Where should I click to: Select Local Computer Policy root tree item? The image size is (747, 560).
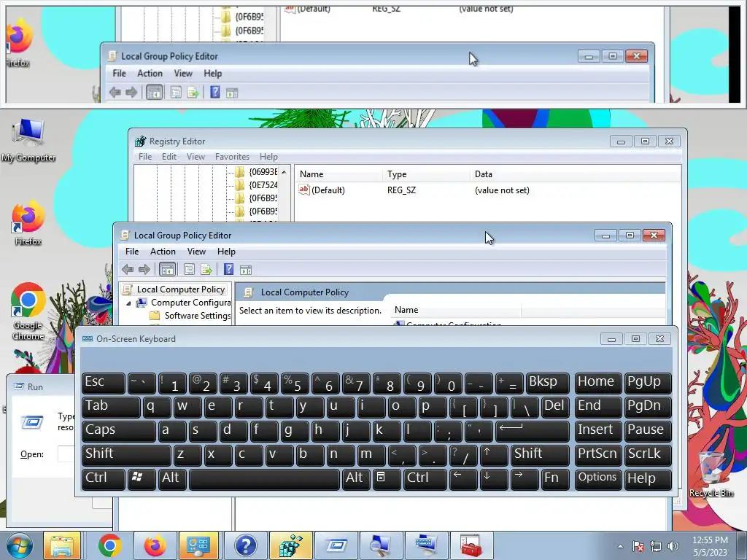pos(181,289)
